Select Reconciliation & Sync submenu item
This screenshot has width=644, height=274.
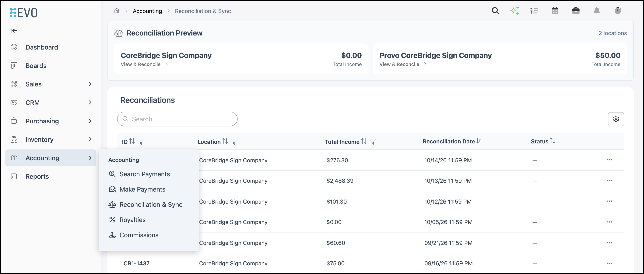tap(145, 204)
